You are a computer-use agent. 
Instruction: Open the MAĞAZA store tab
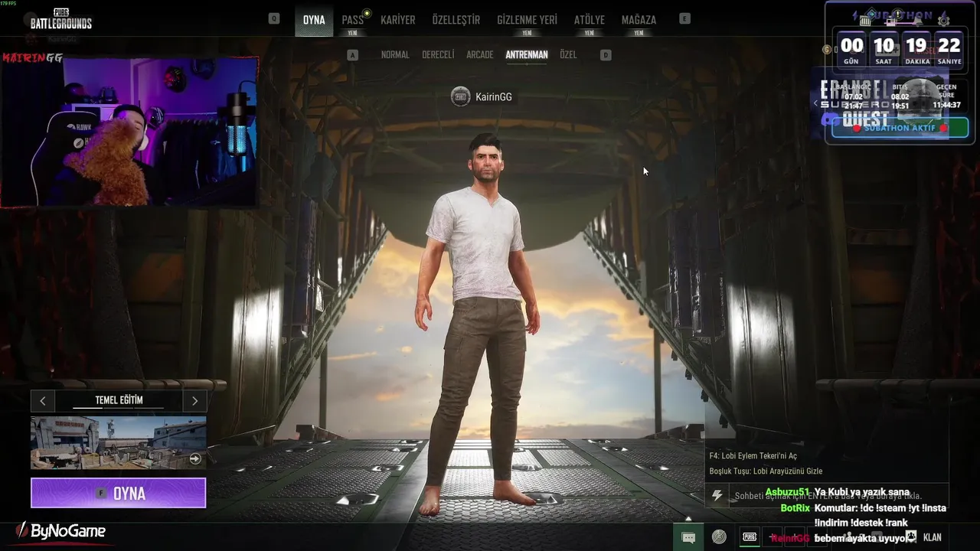[x=639, y=20]
